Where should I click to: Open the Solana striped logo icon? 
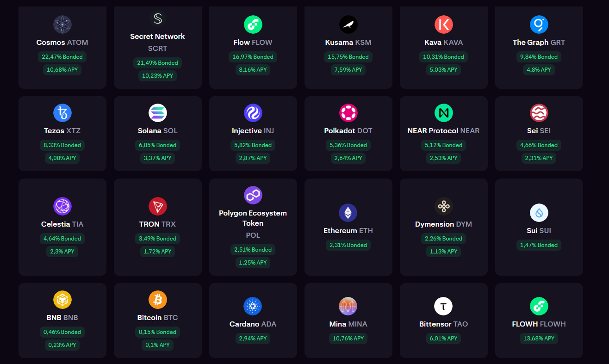pyautogui.click(x=157, y=113)
